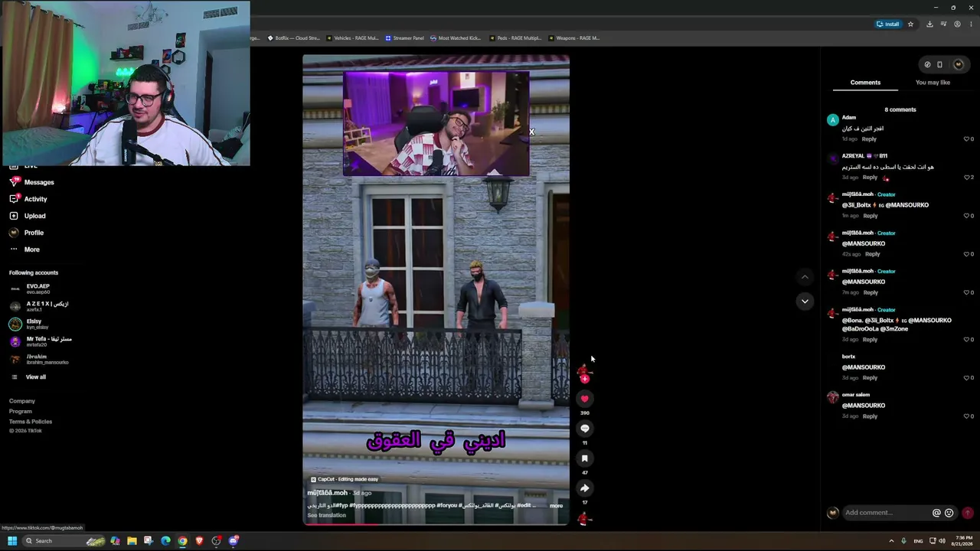Screen dimensions: 980x551
Task: Reply to omar salem's comment
Action: (870, 416)
